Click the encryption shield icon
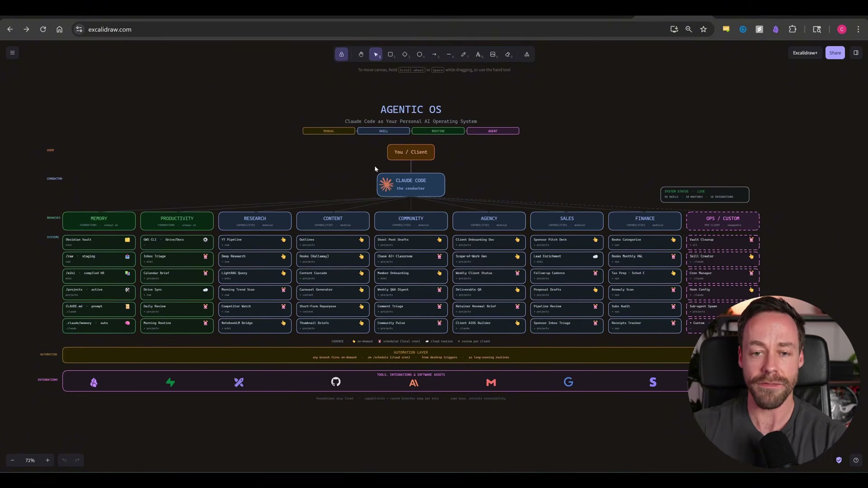 [x=839, y=460]
